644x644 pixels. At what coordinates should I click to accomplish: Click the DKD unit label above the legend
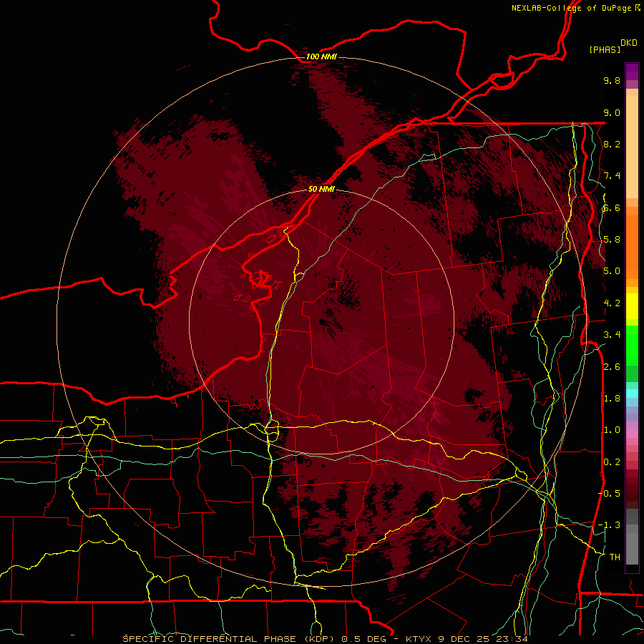[629, 43]
